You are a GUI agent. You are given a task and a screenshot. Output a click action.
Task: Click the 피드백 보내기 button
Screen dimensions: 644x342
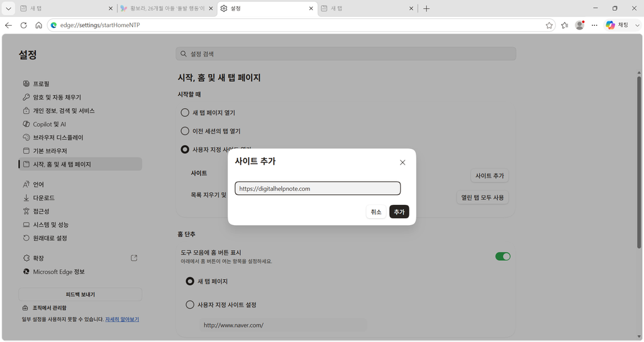[x=80, y=294]
